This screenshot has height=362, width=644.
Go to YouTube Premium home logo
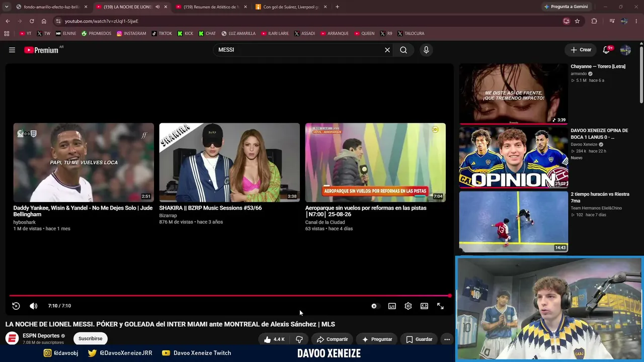click(42, 50)
